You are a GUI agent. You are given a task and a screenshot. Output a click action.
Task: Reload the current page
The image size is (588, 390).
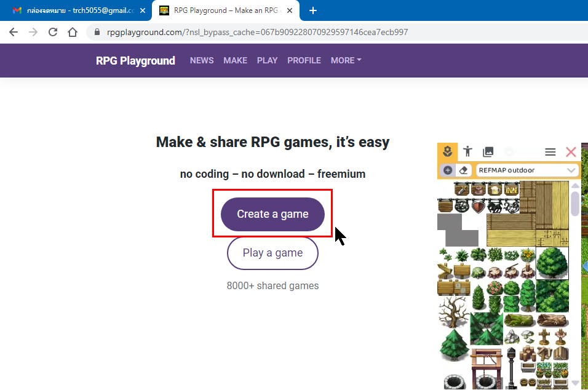tap(53, 32)
